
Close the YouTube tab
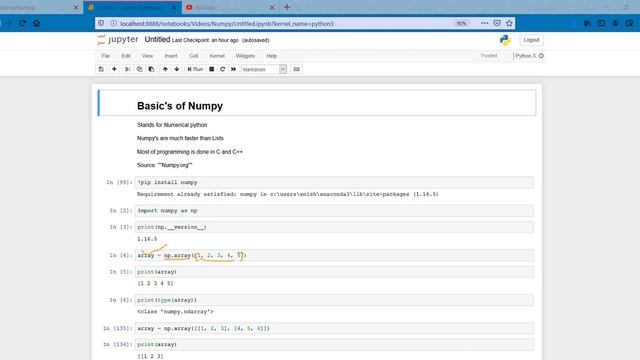272,7
